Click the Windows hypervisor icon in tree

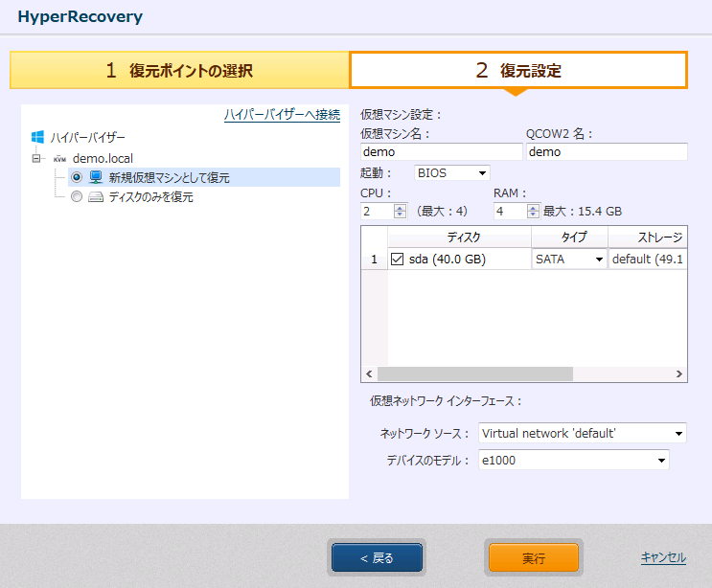(38, 138)
